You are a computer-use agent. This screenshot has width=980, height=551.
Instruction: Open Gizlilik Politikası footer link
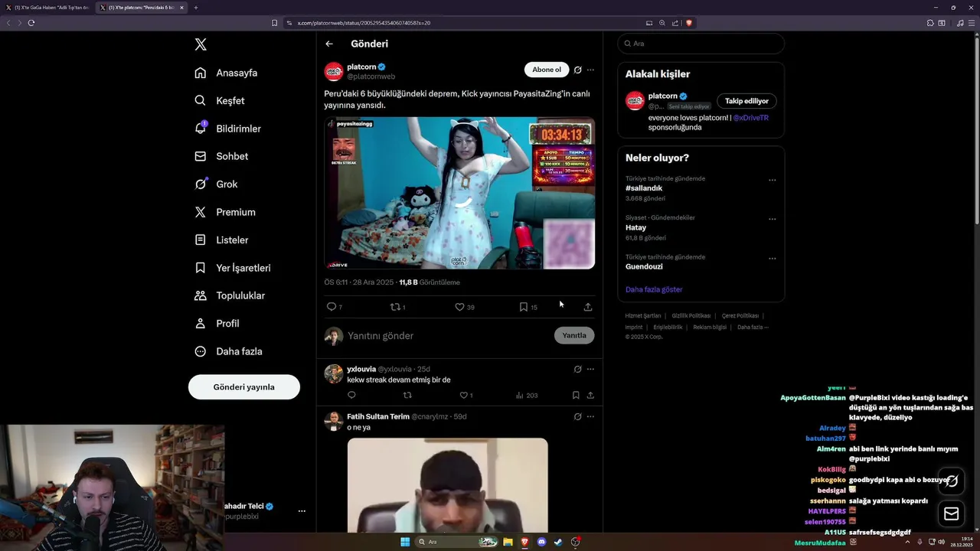(691, 315)
